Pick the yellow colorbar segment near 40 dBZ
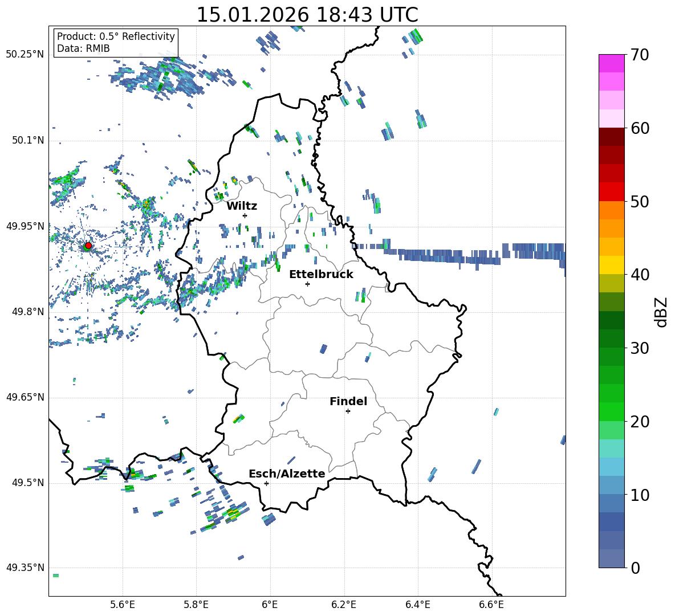 tap(612, 265)
